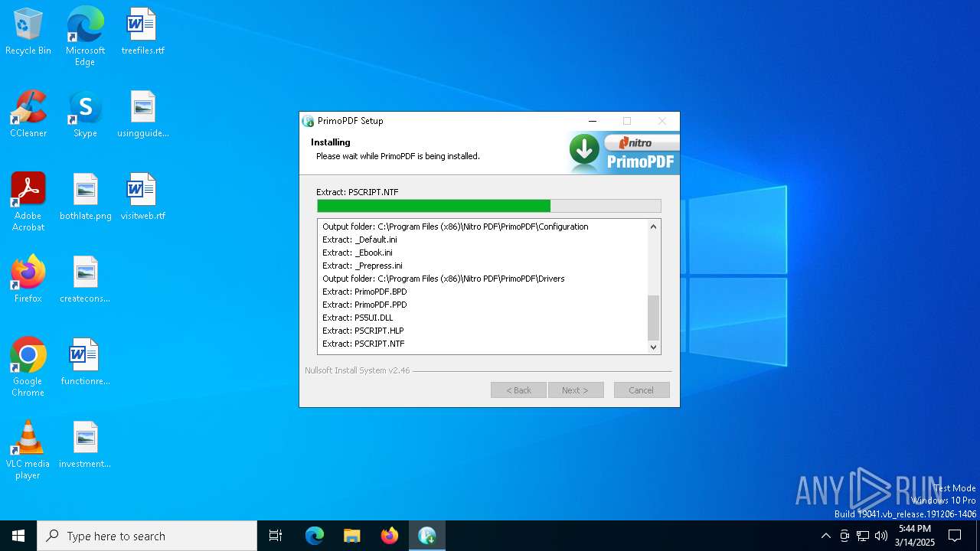The image size is (980, 551).
Task: Select the usingguide image file on desktop
Action: pyautogui.click(x=142, y=114)
